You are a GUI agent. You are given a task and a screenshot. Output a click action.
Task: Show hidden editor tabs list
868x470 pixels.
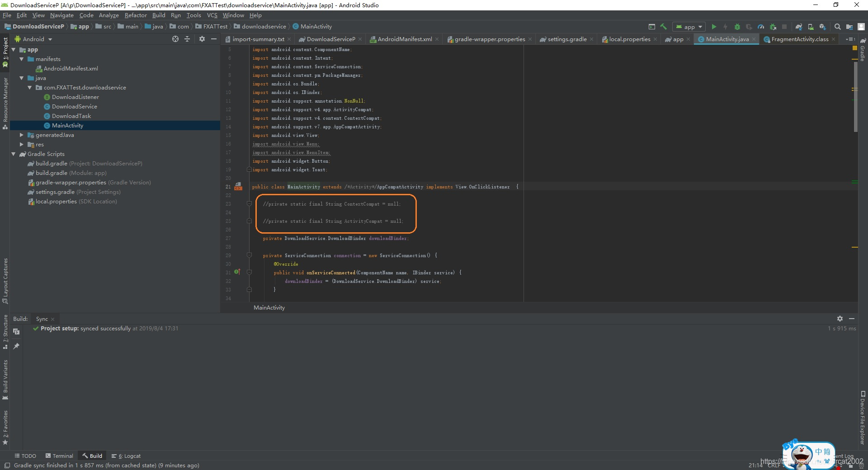tap(850, 39)
